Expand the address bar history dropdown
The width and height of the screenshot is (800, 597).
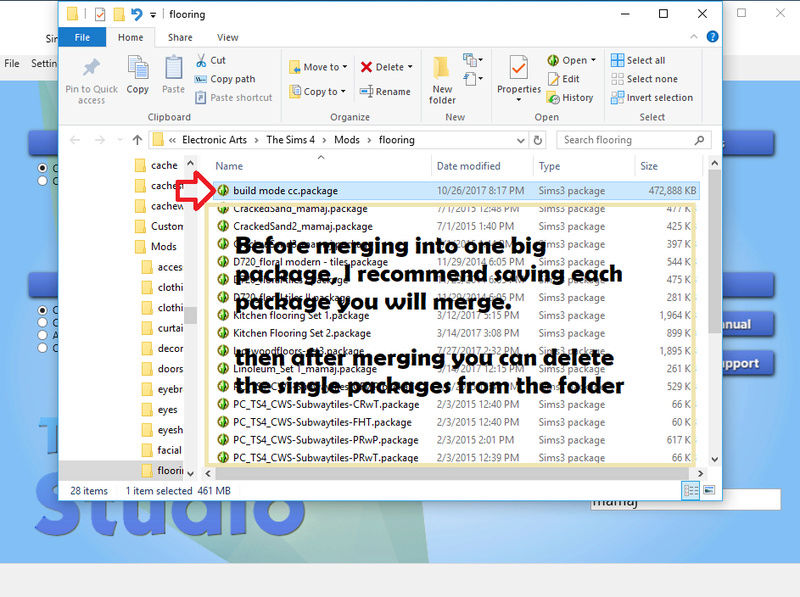pos(520,140)
